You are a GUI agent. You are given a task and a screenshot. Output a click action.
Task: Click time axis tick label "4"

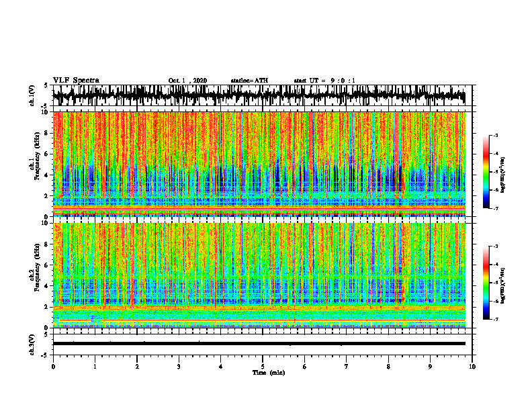coord(221,367)
